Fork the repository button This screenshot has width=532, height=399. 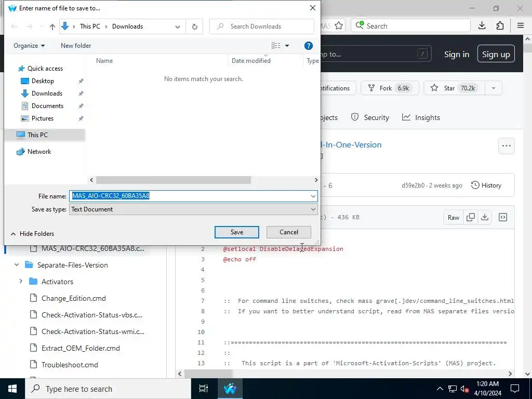point(390,88)
